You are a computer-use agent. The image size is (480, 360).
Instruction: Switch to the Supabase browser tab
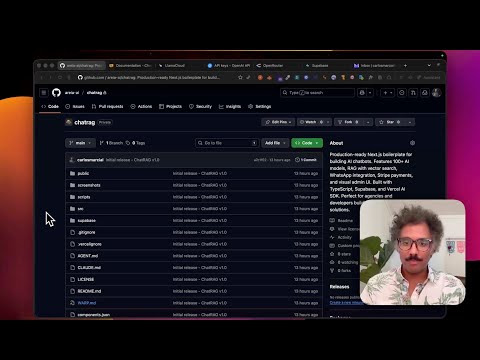coord(317,65)
